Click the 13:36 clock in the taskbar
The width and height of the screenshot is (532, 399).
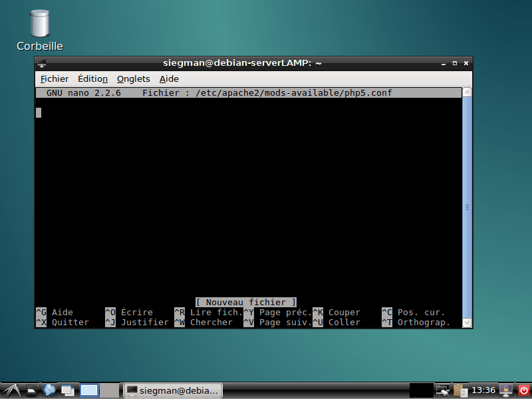[x=482, y=390]
